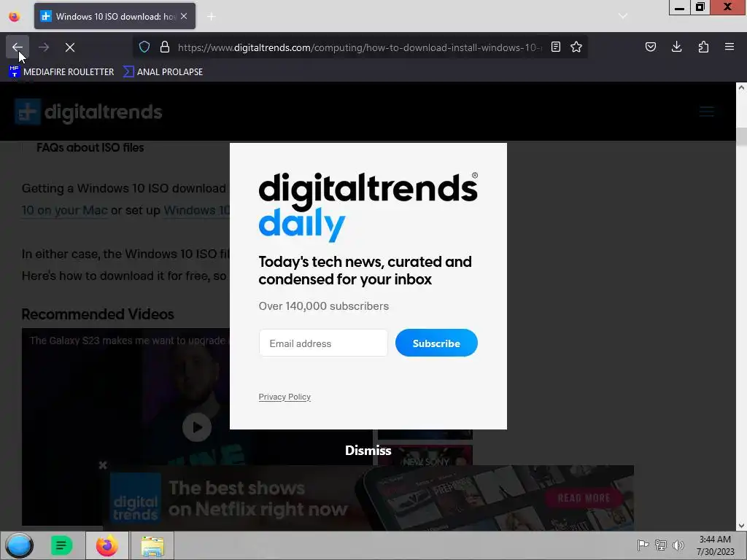Image resolution: width=747 pixels, height=560 pixels.
Task: Open the Start menu orb
Action: (x=20, y=545)
